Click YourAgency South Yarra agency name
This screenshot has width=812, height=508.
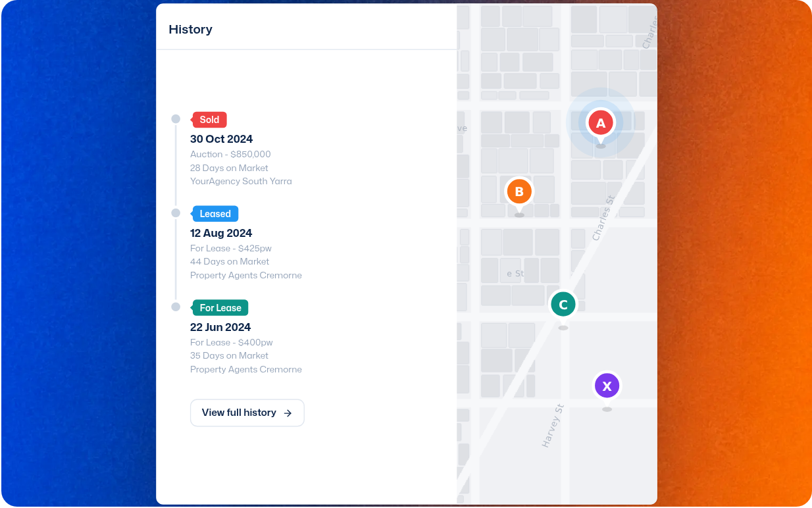point(241,181)
